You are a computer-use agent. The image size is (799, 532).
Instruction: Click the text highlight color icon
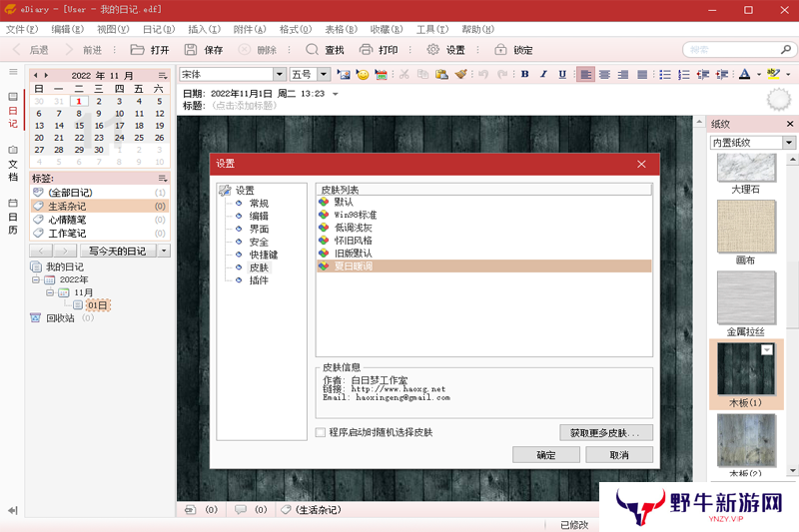tap(773, 74)
